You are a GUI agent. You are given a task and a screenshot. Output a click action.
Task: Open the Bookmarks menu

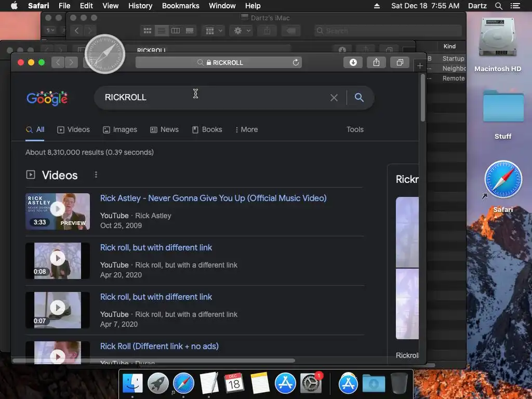click(x=180, y=6)
